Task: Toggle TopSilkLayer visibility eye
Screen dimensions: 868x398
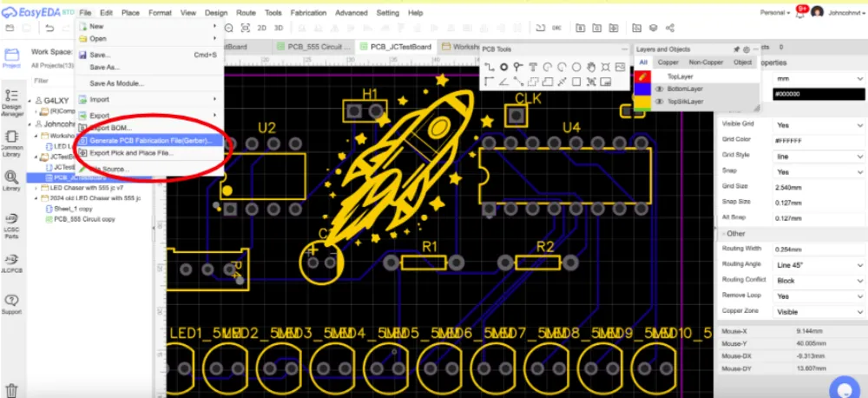Action: (x=658, y=102)
